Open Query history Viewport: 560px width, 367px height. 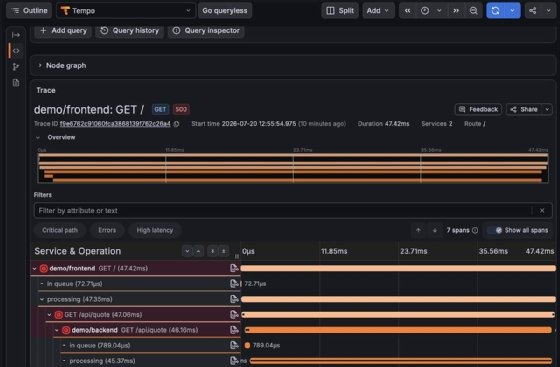tap(130, 31)
